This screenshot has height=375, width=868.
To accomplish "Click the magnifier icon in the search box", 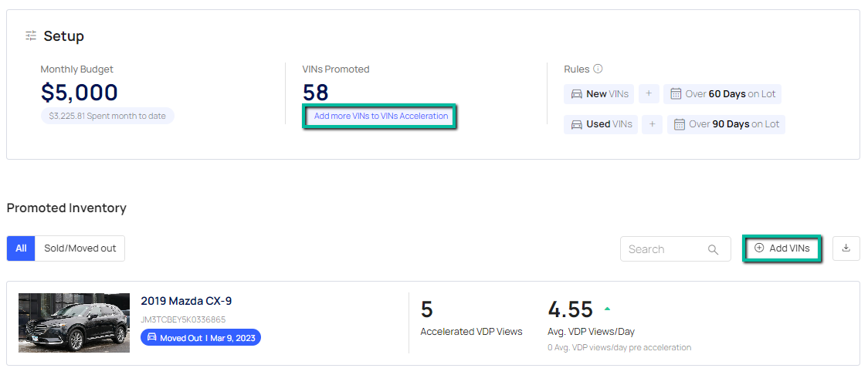I will (x=713, y=249).
